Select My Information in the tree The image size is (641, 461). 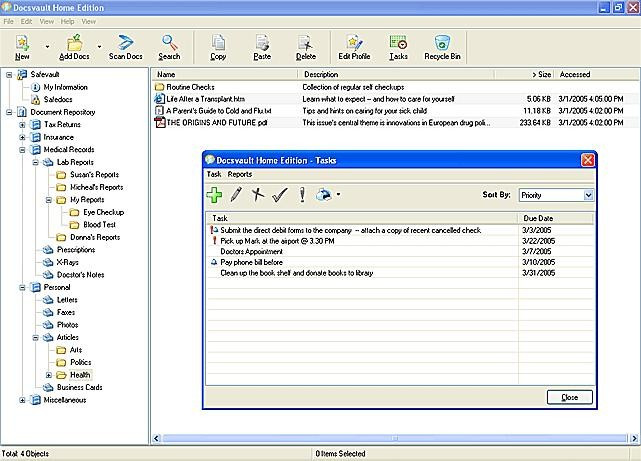pyautogui.click(x=65, y=87)
